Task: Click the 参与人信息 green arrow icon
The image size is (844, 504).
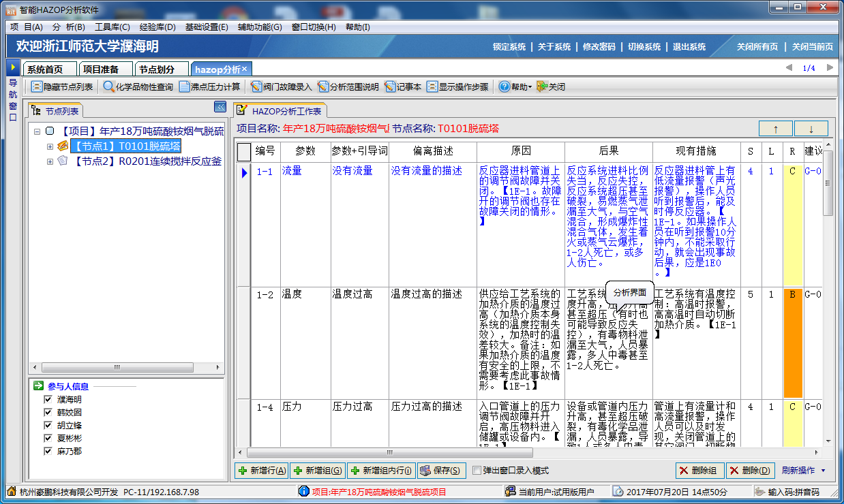Action: (39, 386)
